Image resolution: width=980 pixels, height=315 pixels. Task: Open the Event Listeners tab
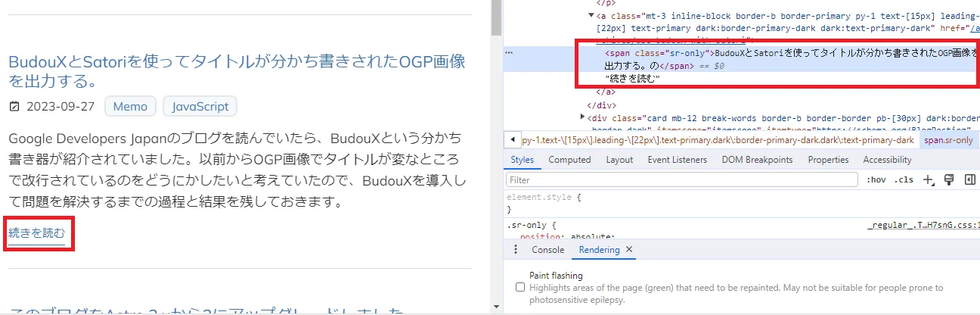677,160
